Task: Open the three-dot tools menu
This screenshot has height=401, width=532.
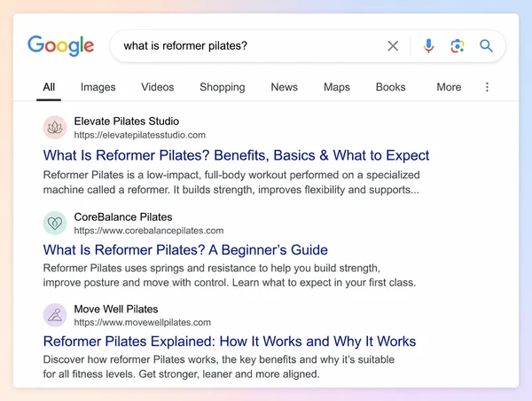Action: coord(487,87)
